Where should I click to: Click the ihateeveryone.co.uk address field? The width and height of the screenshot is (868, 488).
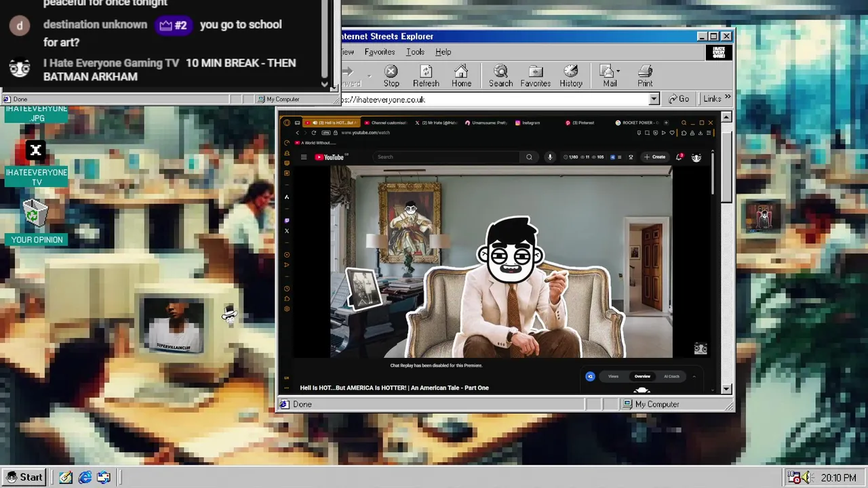coord(495,100)
